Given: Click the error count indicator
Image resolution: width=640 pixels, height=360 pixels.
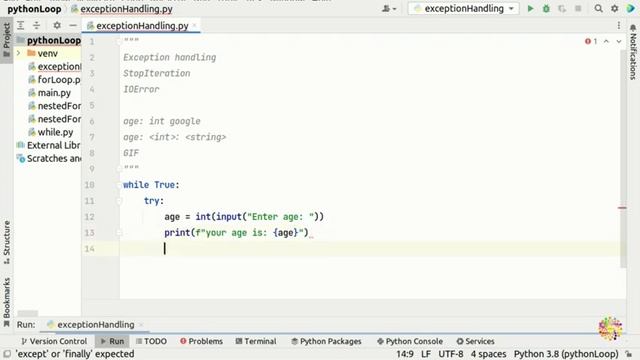Looking at the screenshot, I should 591,41.
